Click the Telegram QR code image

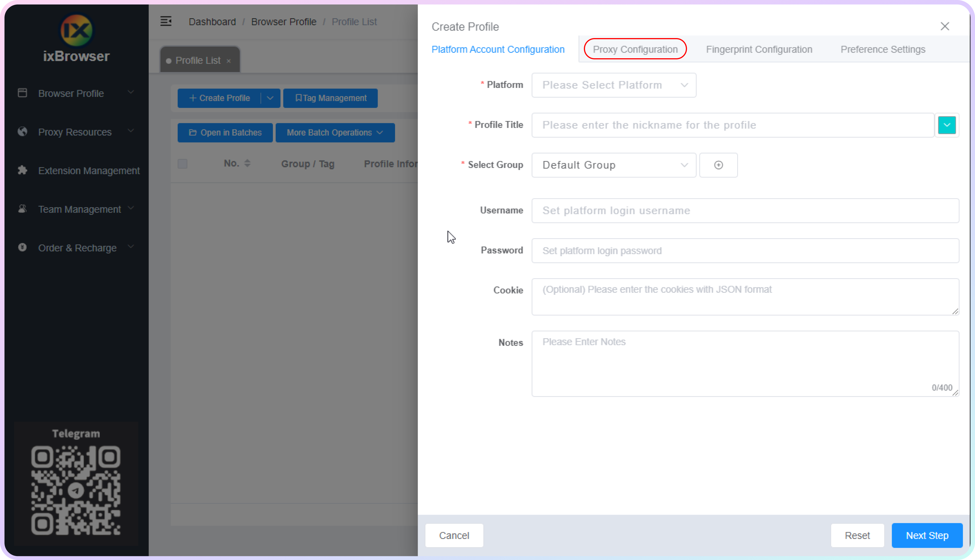coord(76,490)
